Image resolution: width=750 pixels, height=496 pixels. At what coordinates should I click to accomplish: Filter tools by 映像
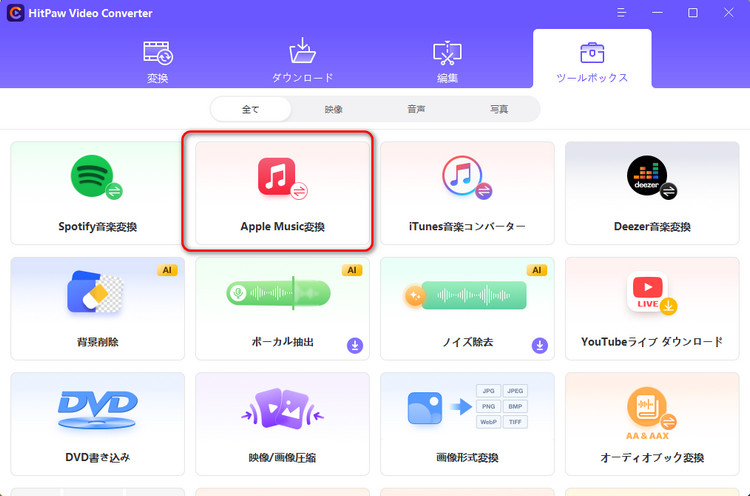pyautogui.click(x=333, y=109)
